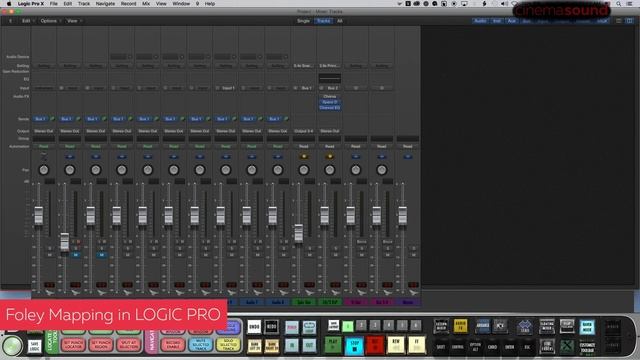Click the FF fast-forward button

(416, 345)
